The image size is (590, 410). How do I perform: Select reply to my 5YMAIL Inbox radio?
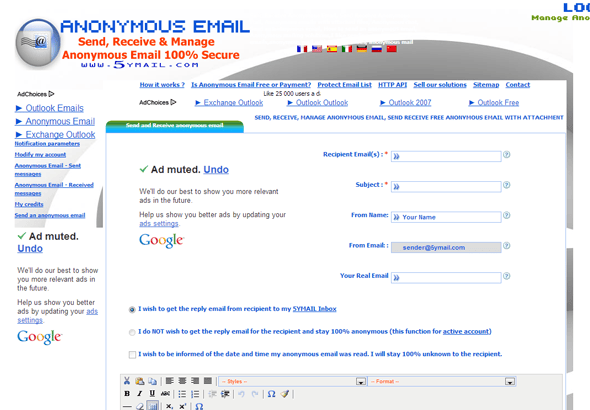(132, 310)
